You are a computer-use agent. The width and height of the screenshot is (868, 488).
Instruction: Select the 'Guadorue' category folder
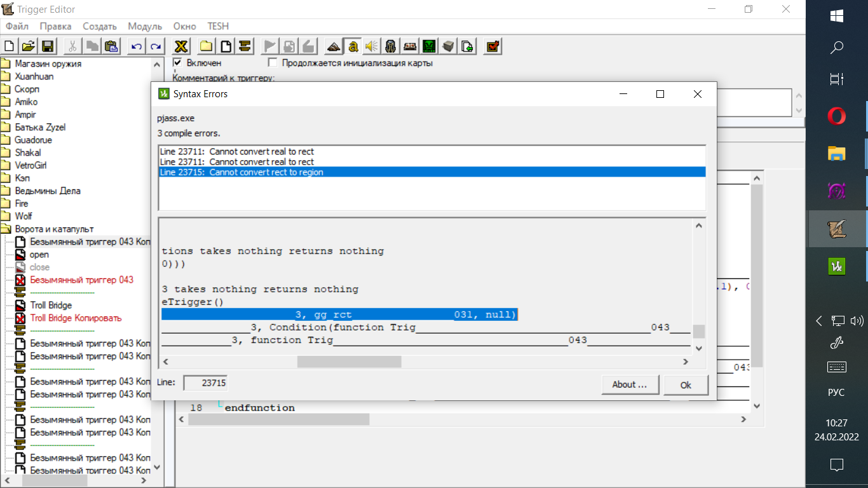click(34, 140)
